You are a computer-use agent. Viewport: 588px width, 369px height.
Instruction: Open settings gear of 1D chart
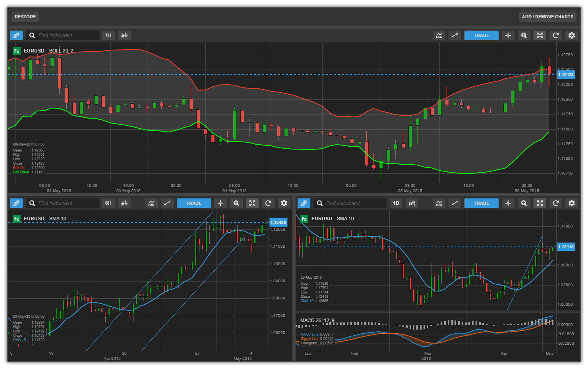point(572,203)
